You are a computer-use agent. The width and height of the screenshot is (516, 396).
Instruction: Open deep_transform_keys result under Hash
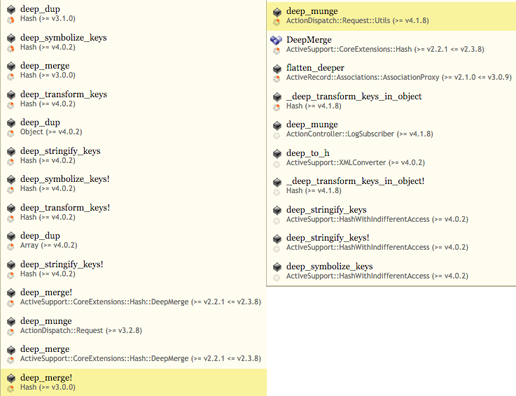[64, 94]
